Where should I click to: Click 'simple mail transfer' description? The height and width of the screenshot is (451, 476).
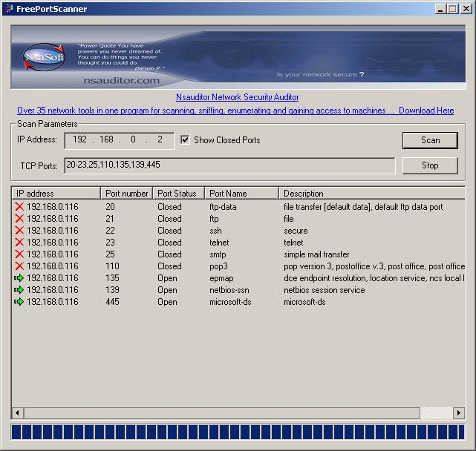[x=316, y=254]
